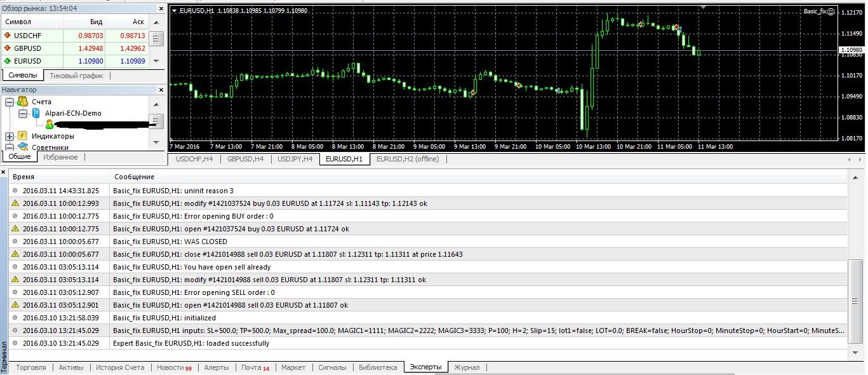Image resolution: width=868 pixels, height=375 pixels.
Task: Click the Сообщение column header in the log
Action: click(477, 177)
